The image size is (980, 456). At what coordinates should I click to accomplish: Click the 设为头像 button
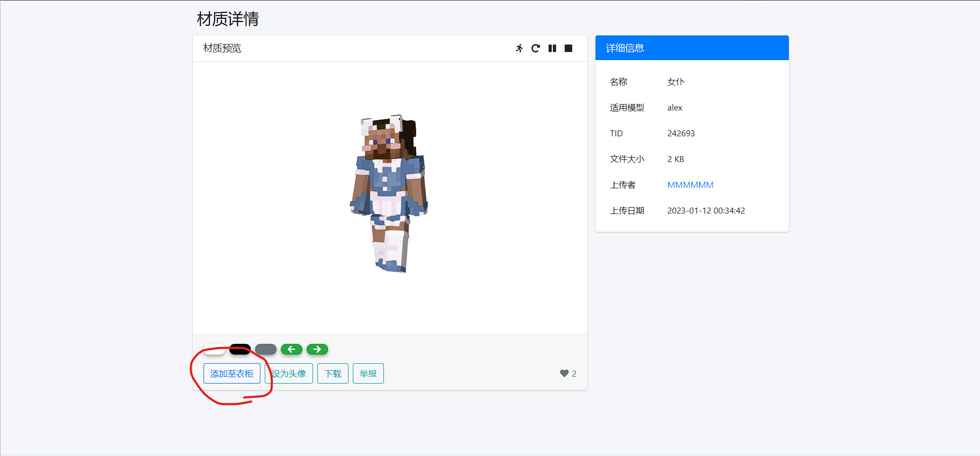tap(289, 373)
